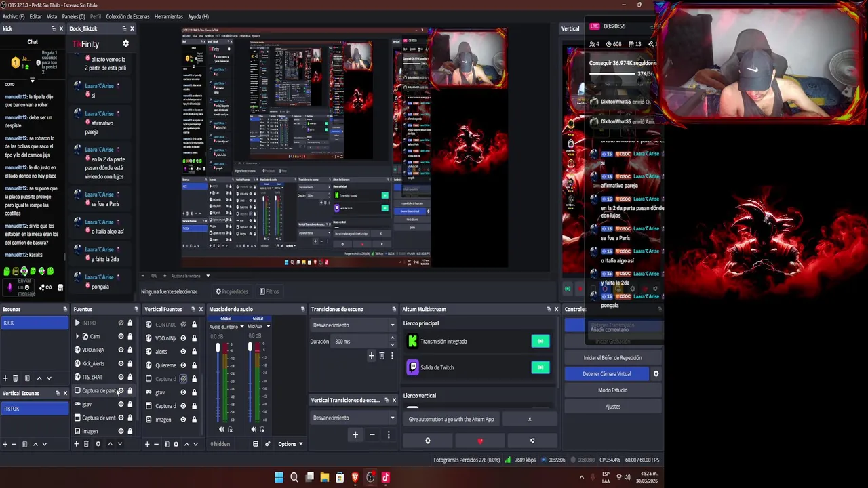Hide the VDO.nINJA source in Fuentes
This screenshot has height=488, width=868.
pos(121,350)
